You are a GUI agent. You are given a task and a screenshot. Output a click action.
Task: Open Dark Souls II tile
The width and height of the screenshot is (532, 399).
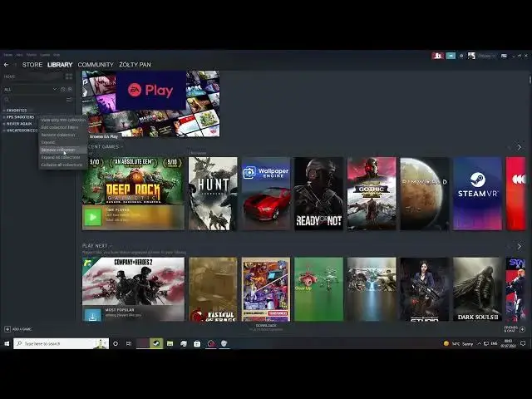(x=477, y=289)
